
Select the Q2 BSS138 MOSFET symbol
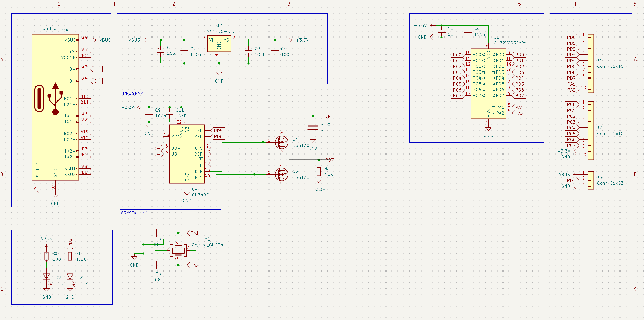[x=281, y=174]
